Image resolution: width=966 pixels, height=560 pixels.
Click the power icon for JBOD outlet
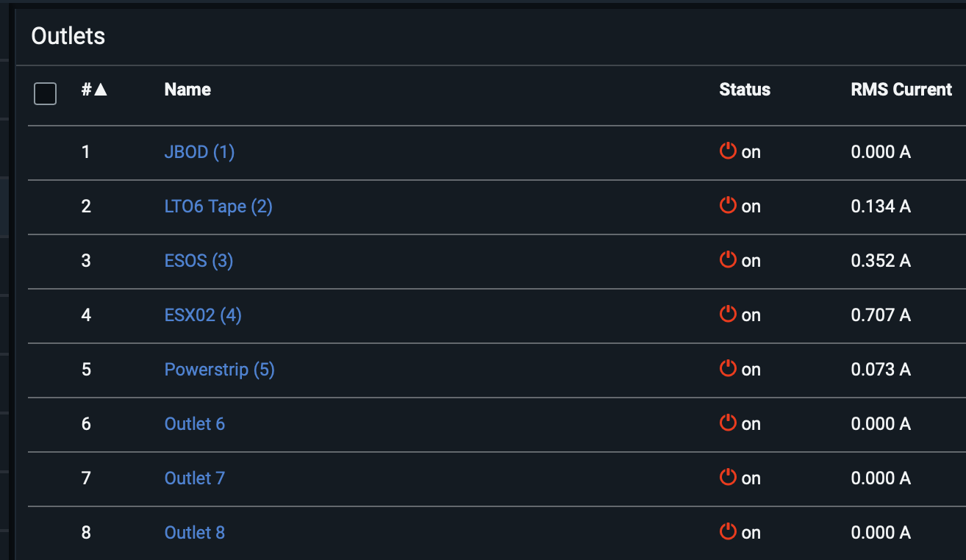point(728,151)
